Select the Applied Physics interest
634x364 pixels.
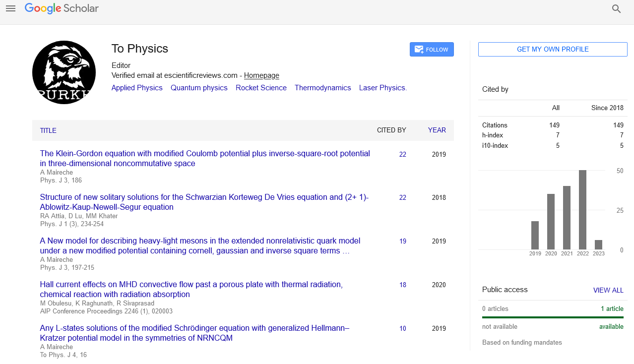[137, 88]
